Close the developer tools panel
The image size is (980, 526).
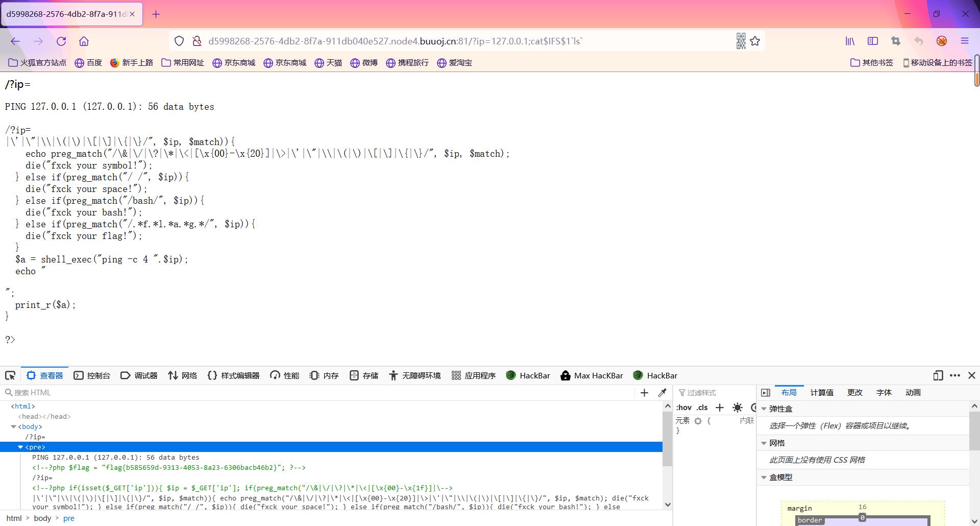click(972, 376)
